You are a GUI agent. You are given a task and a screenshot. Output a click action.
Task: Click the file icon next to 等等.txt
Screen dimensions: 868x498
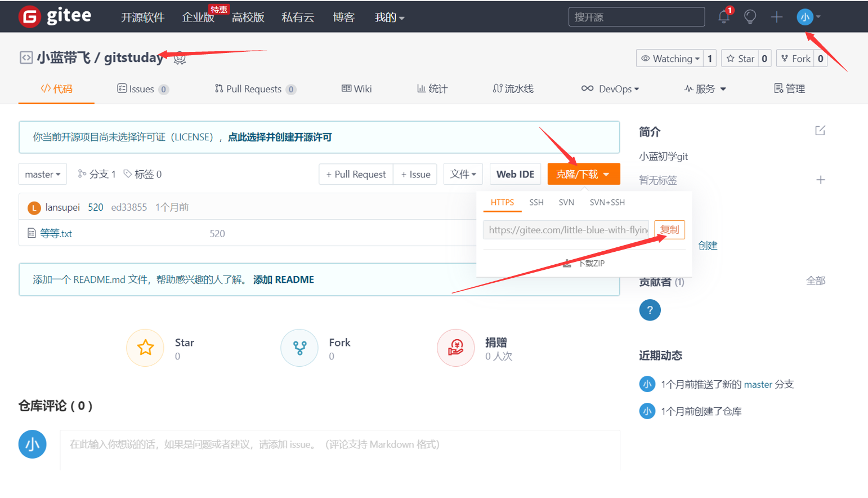pos(32,233)
